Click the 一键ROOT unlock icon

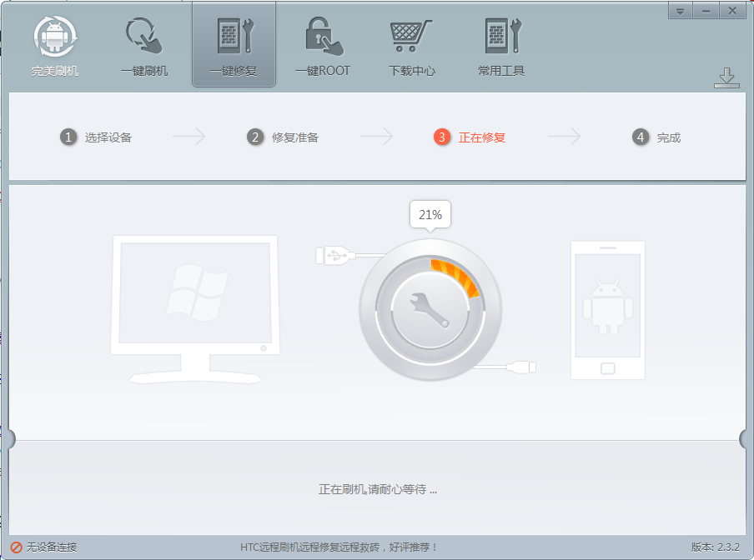coord(324,36)
